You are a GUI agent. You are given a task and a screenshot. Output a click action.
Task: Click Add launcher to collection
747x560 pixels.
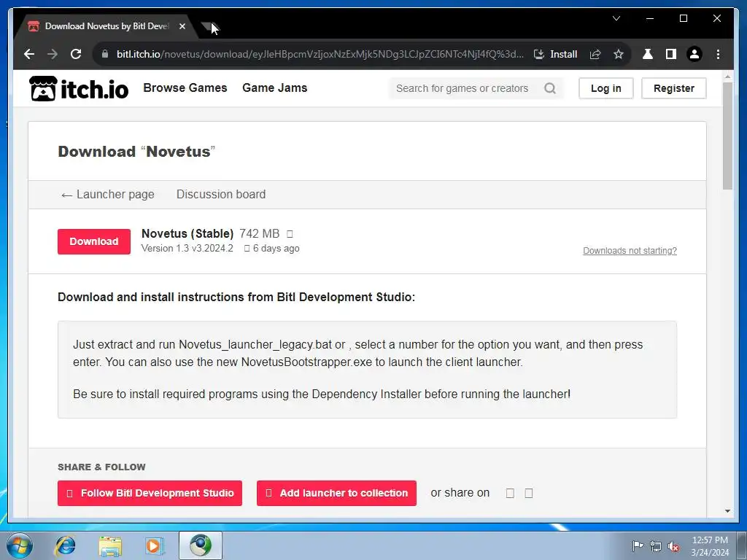click(x=336, y=493)
